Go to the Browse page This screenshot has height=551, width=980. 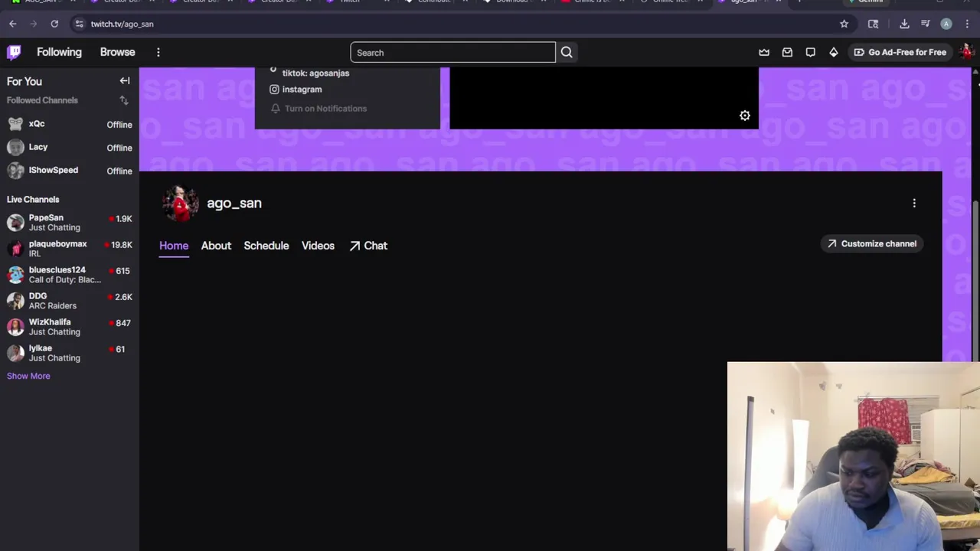click(x=117, y=52)
